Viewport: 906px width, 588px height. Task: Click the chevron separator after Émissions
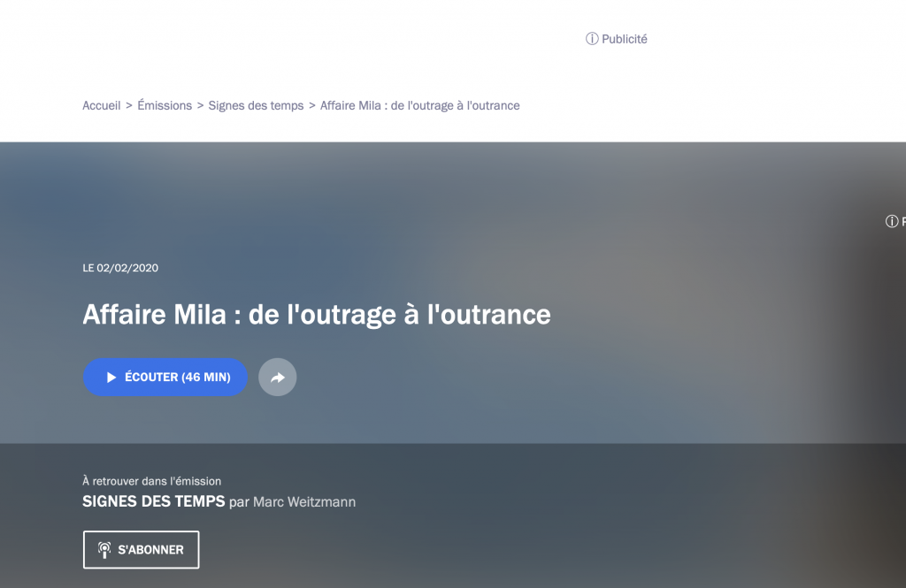[x=200, y=105]
